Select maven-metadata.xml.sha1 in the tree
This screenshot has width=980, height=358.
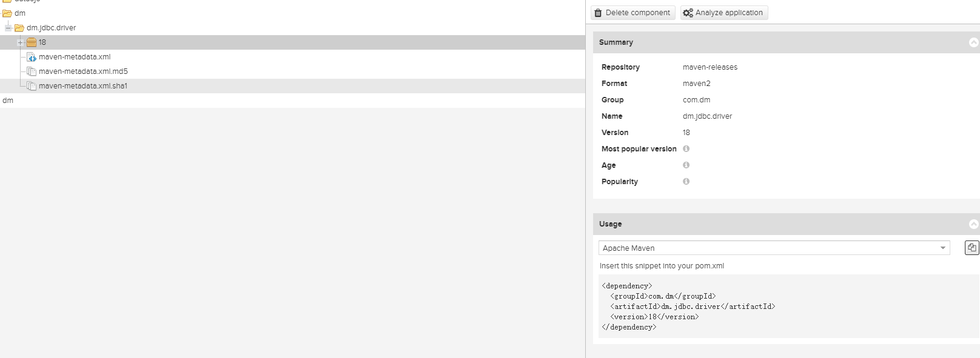tap(82, 86)
